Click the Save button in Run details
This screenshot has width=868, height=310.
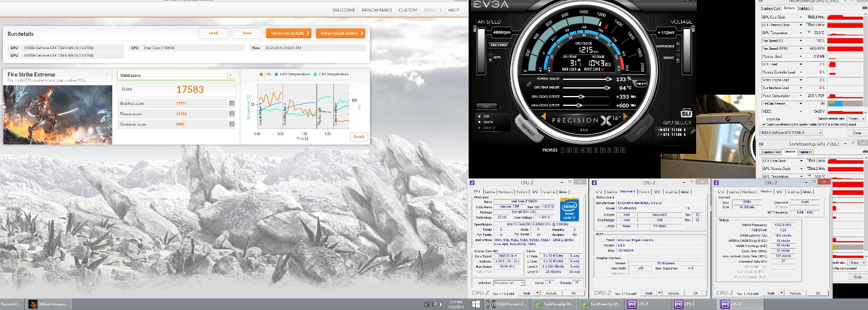247,33
